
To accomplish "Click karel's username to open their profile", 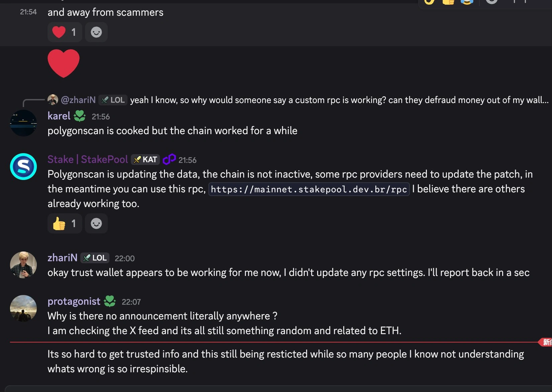I will tap(59, 116).
